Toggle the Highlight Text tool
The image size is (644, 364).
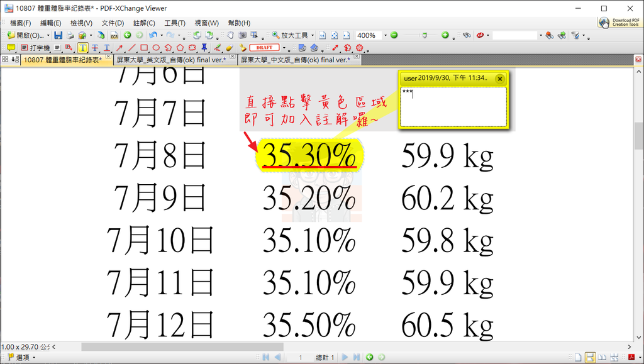(82, 48)
